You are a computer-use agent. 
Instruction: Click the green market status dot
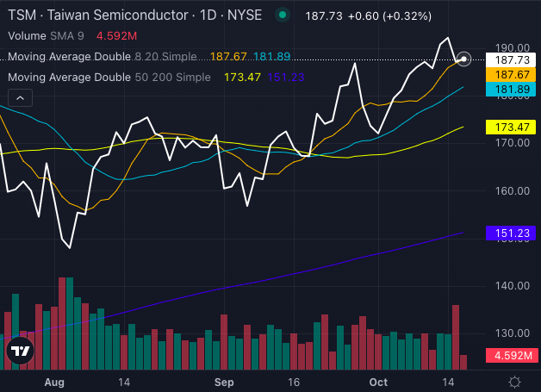pos(282,15)
